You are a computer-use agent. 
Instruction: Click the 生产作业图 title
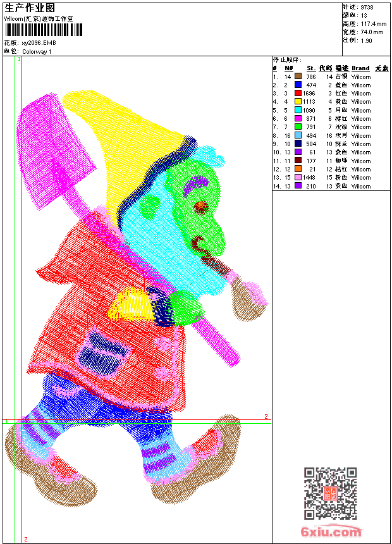tap(30, 8)
